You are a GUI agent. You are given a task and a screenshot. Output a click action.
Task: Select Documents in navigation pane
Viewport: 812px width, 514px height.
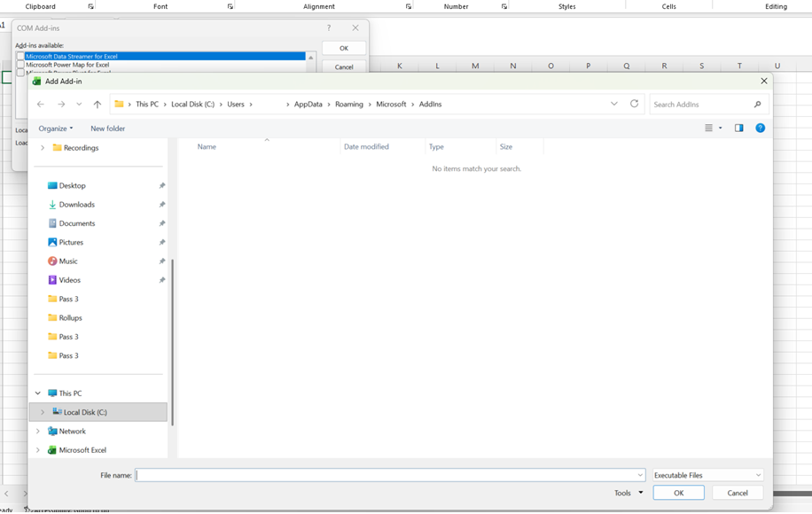pyautogui.click(x=76, y=223)
